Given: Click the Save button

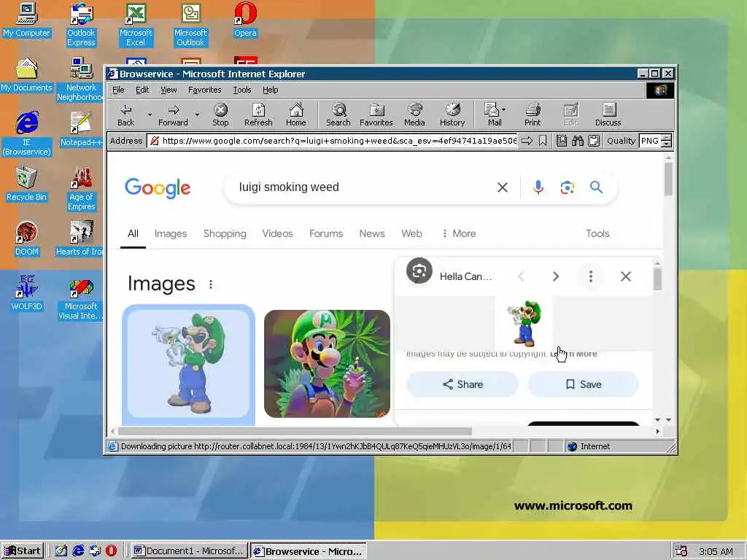Looking at the screenshot, I should coord(583,384).
